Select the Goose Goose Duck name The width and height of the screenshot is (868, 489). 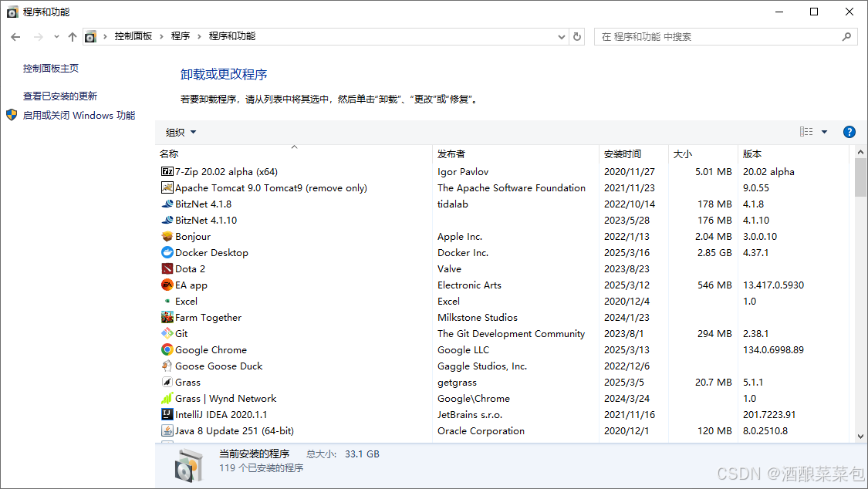(x=218, y=366)
